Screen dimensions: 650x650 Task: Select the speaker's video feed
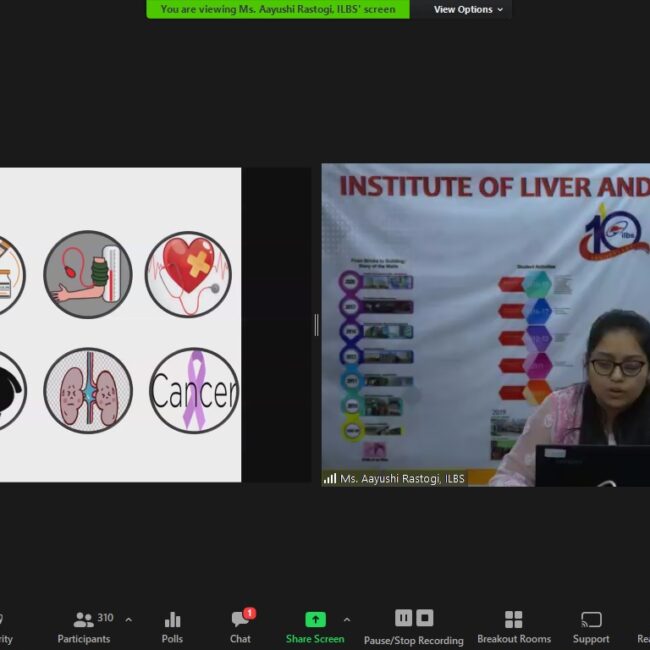tap(486, 325)
